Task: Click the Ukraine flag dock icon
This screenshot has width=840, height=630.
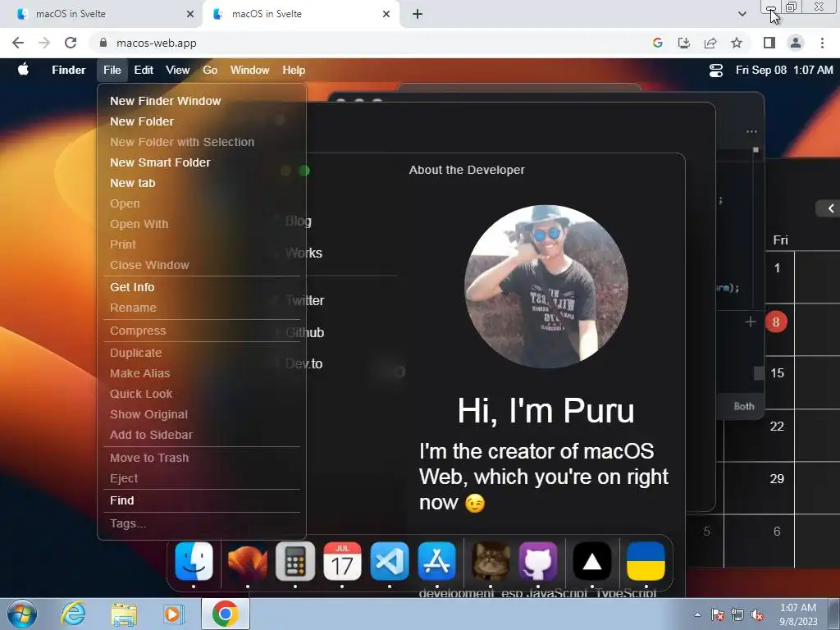Action: (646, 561)
